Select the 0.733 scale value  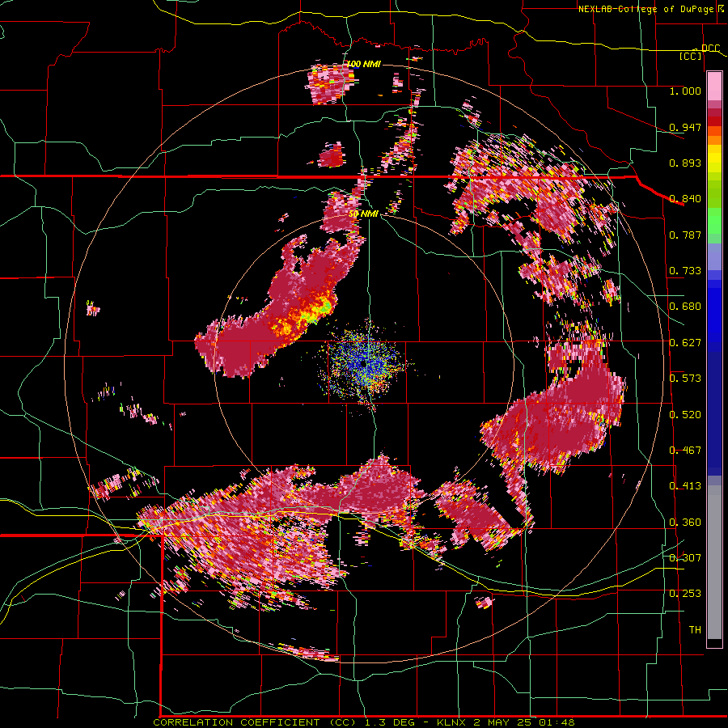tap(685, 271)
